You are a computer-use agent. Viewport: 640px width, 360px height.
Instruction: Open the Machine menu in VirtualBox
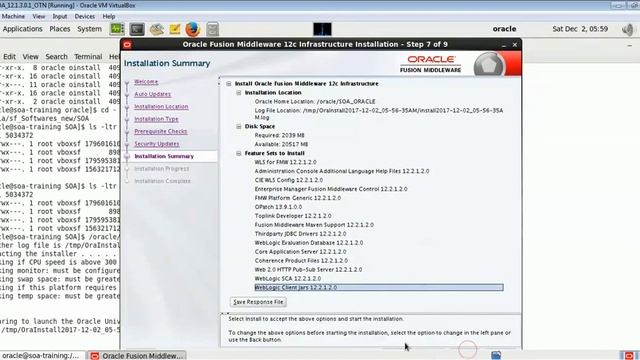(x=13, y=16)
